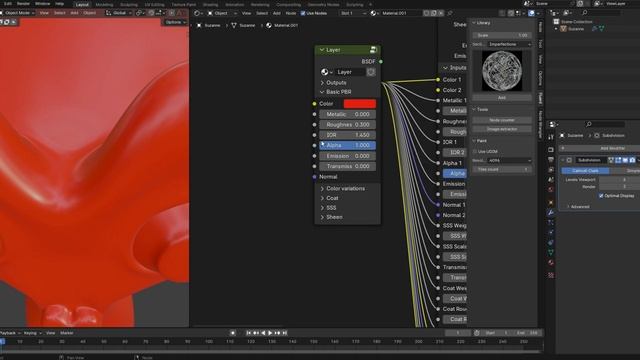Expand the Outputs section in Layer node
640x360 pixels.
click(x=333, y=82)
